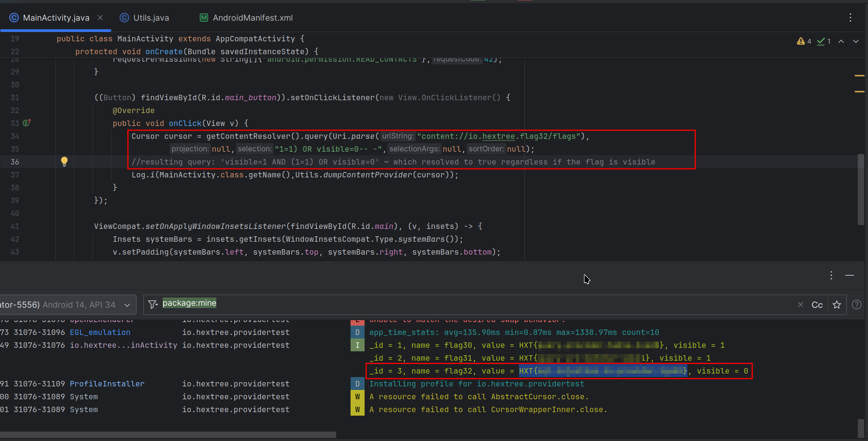Viewport: 868px width, 441px height.
Task: Click the io.hextree...inActivity log tag
Action: (123, 345)
